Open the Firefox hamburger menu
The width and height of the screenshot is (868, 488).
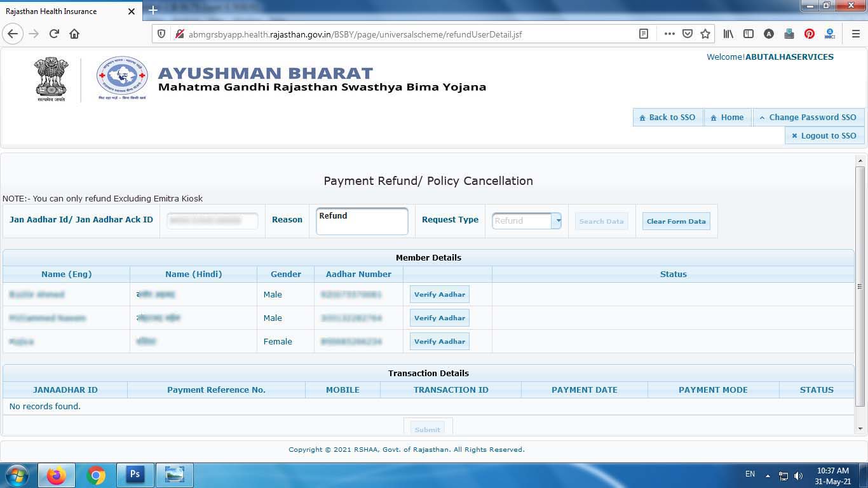(856, 34)
